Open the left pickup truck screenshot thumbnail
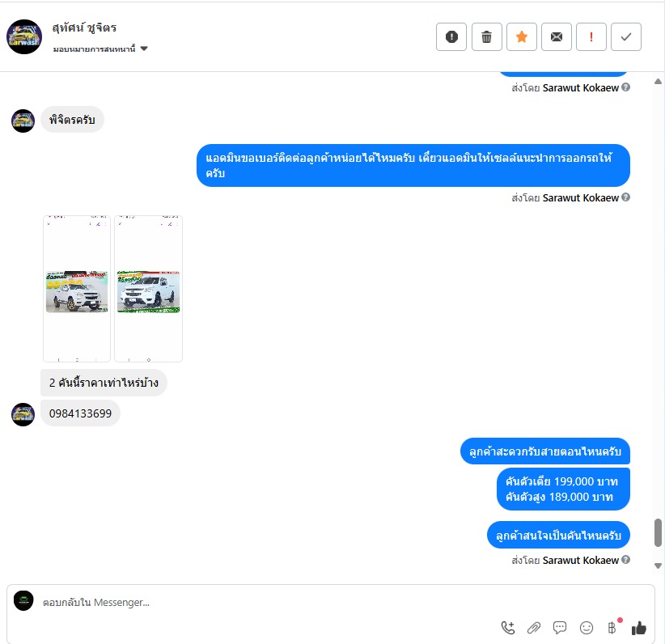This screenshot has height=644, width=665. (77, 289)
